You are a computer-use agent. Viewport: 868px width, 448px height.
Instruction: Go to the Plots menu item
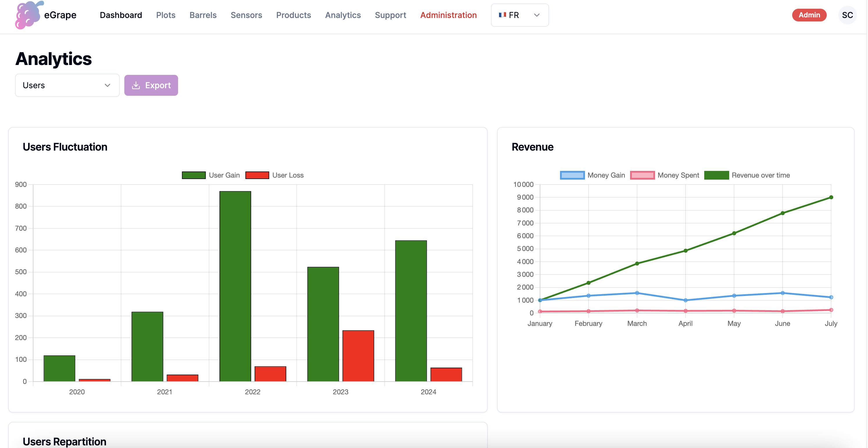point(166,15)
